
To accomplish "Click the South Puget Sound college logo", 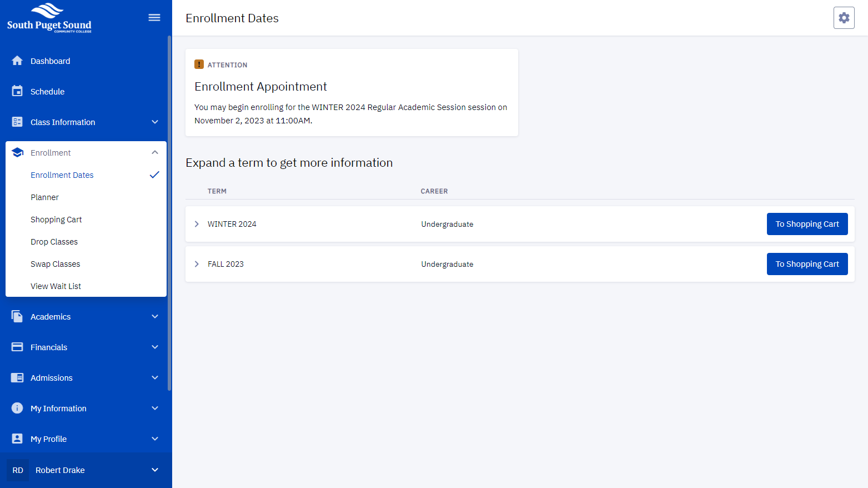I will 49,17.
